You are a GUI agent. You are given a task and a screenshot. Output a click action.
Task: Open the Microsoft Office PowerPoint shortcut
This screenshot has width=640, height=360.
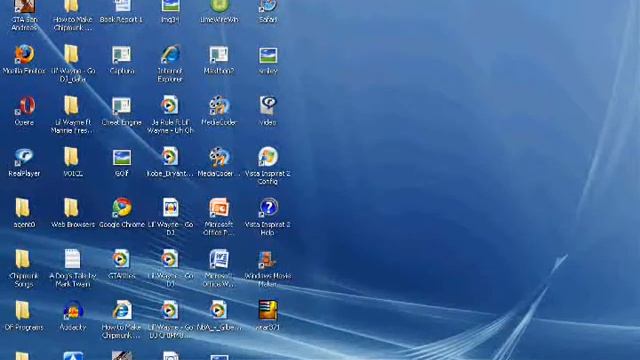(x=219, y=208)
